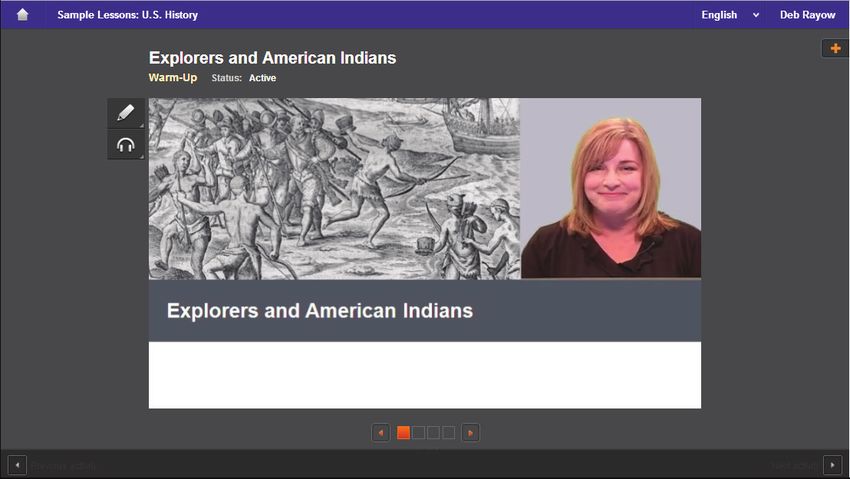Click the instructor video thumbnail
Viewport: 850px width, 479px height.
click(x=610, y=188)
